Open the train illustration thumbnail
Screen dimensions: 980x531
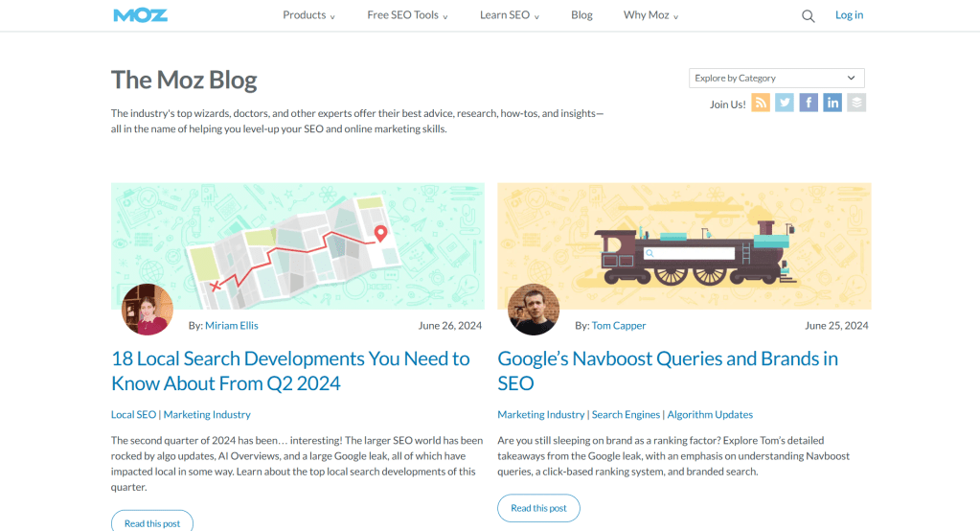point(684,245)
